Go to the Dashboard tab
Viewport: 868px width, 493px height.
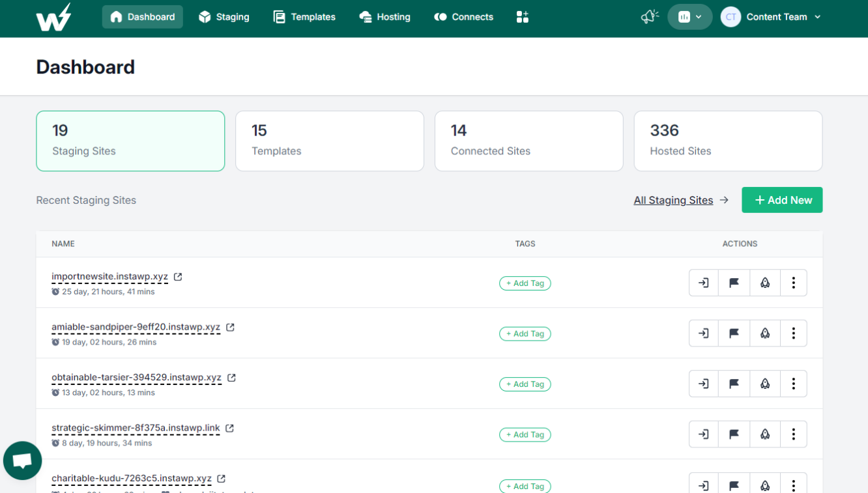click(143, 17)
